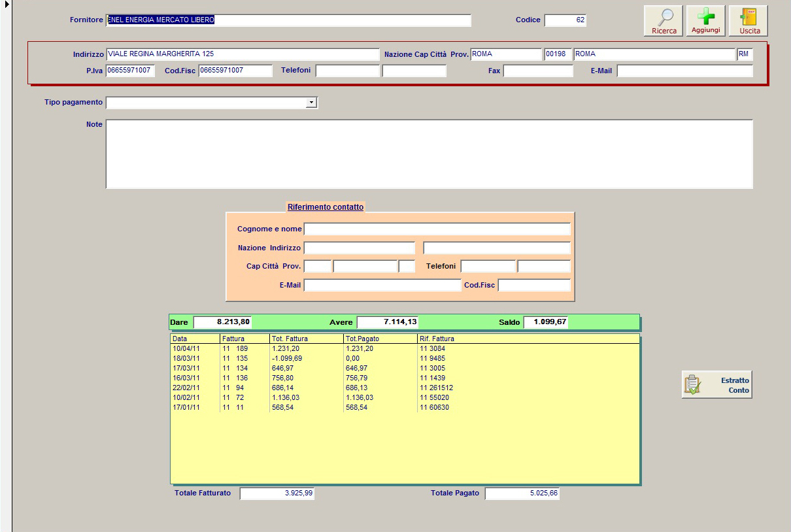The height and width of the screenshot is (532, 791).
Task: Click the supplier Fax field
Action: coord(537,71)
